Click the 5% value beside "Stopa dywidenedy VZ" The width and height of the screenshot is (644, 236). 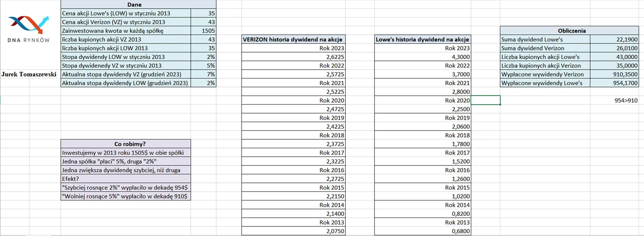pyautogui.click(x=204, y=66)
